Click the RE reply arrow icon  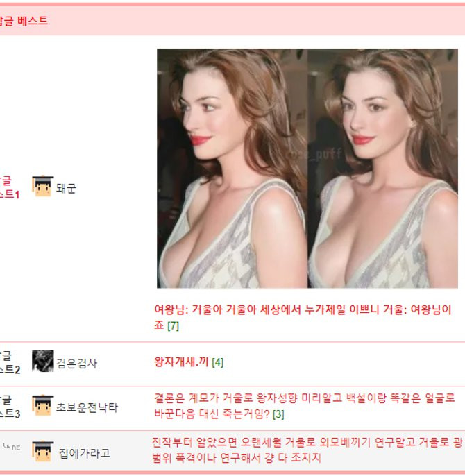click(x=12, y=448)
